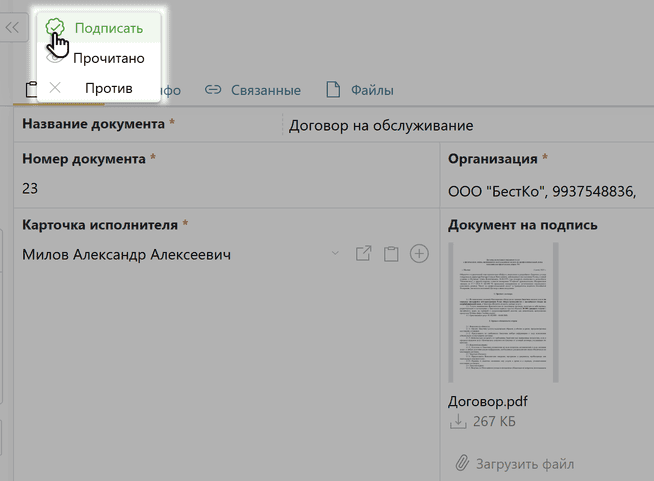654x481 pixels.
Task: Click the chain link icon for Связанные
Action: 212,90
